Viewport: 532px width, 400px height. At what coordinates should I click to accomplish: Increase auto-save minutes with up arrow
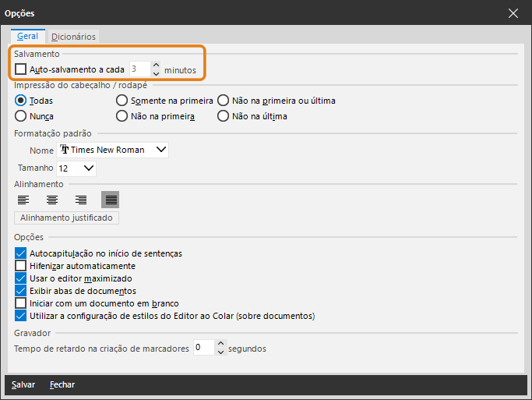(x=156, y=65)
